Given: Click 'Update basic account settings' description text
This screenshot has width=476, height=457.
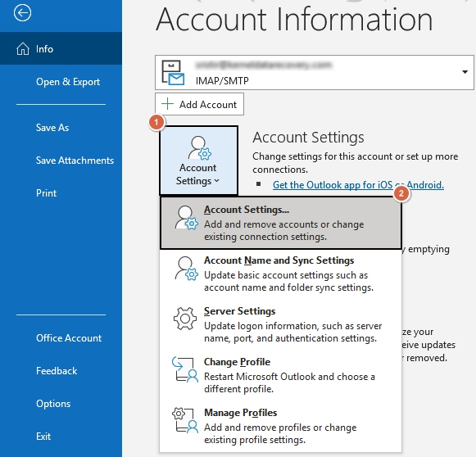Looking at the screenshot, I should click(288, 281).
